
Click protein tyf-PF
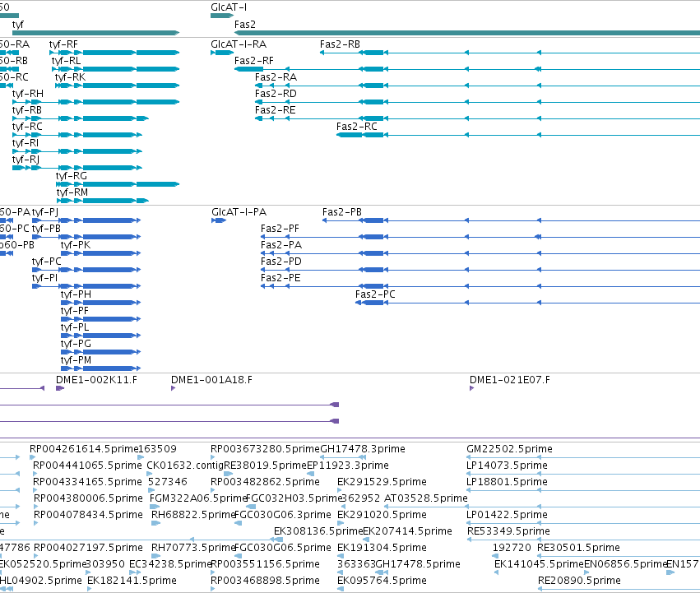pos(101,319)
